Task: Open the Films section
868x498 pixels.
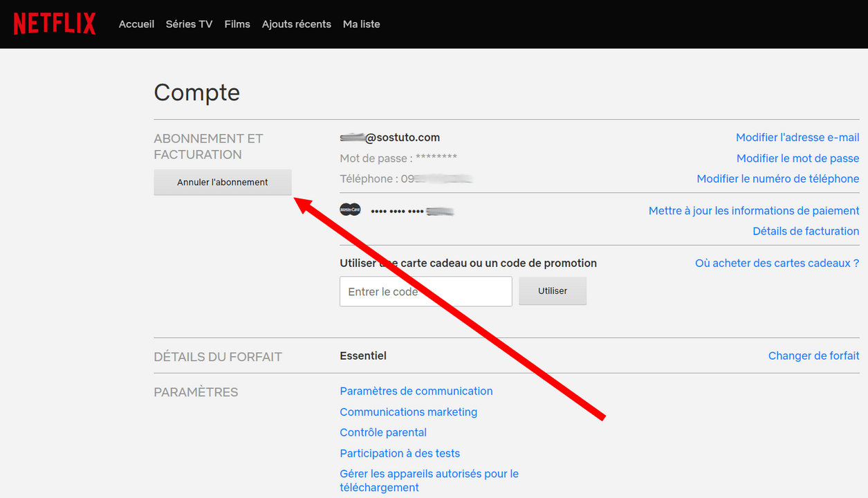Action: pos(237,24)
